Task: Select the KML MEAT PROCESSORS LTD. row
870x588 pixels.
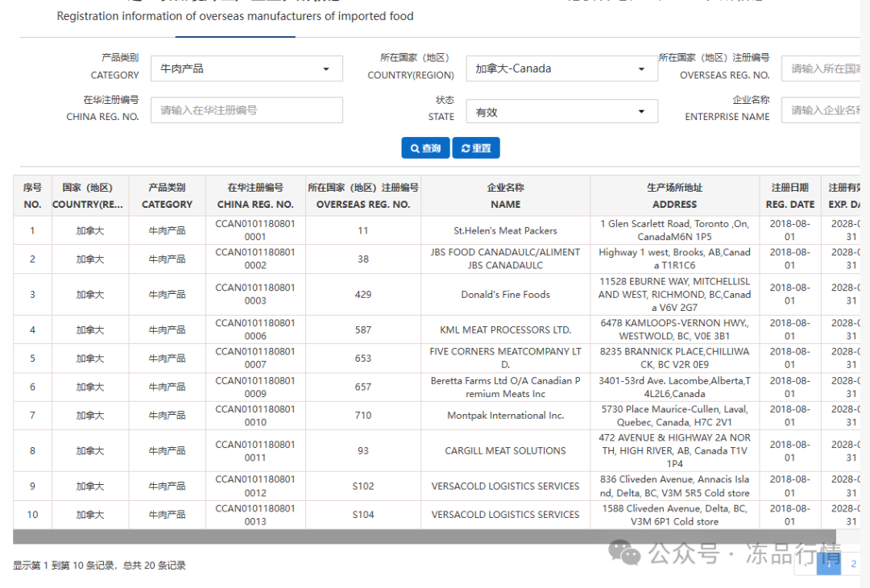Action: [x=505, y=329]
